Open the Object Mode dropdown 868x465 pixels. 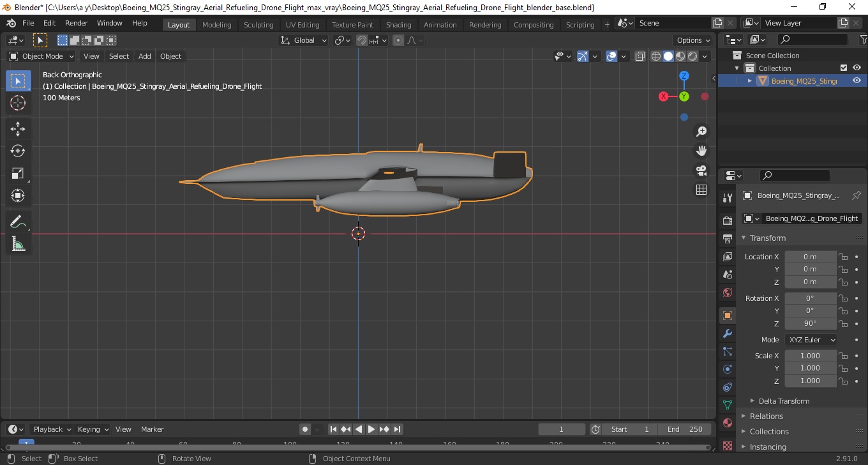42,56
